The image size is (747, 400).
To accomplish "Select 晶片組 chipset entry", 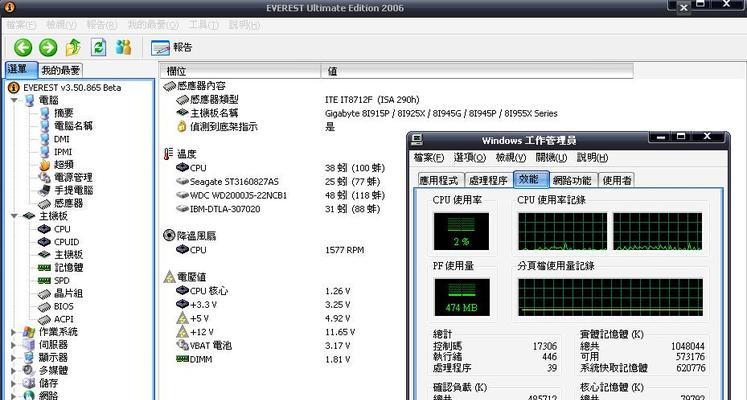I will click(x=61, y=293).
